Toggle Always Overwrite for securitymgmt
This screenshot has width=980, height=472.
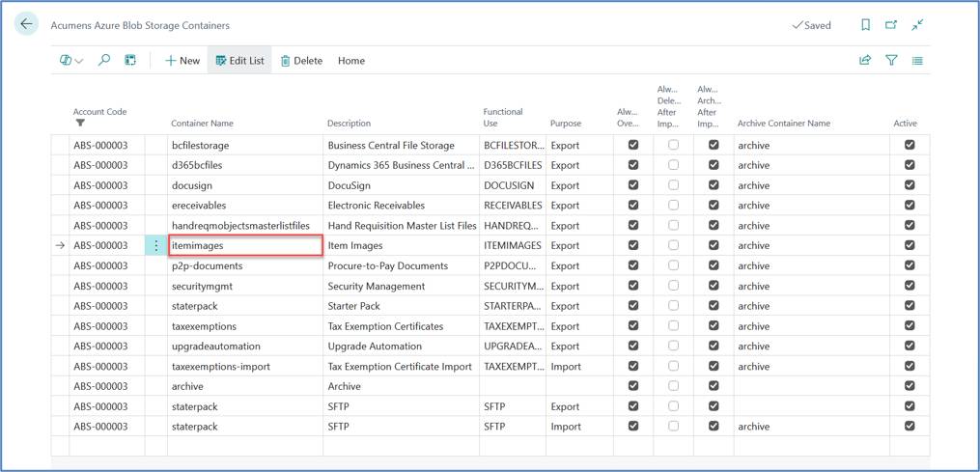click(633, 286)
